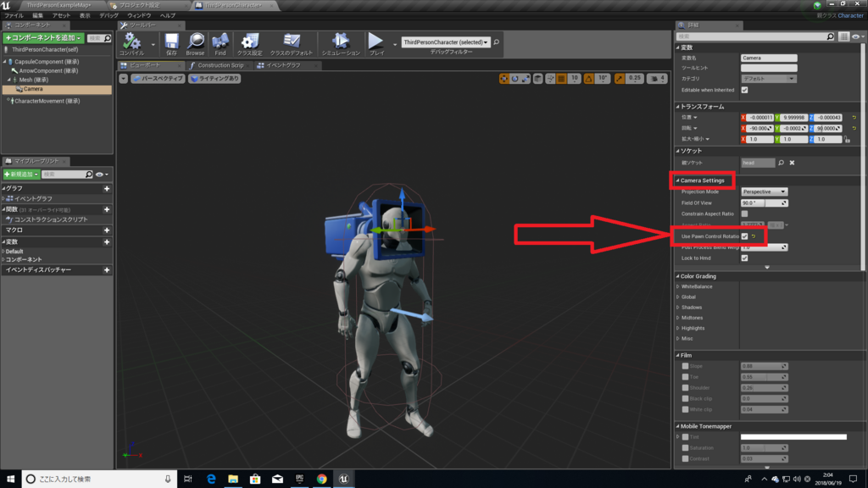Click the white Tint color swatch

[x=793, y=437]
